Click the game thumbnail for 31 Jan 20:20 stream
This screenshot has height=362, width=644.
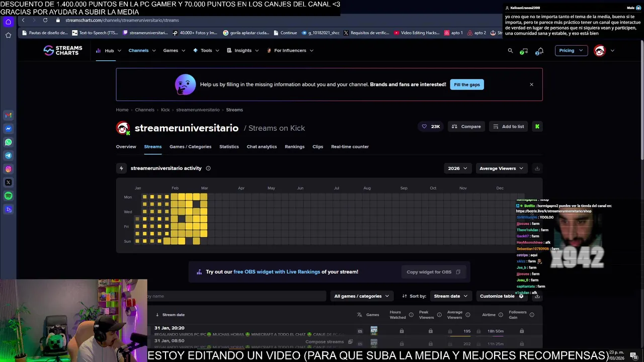(374, 331)
